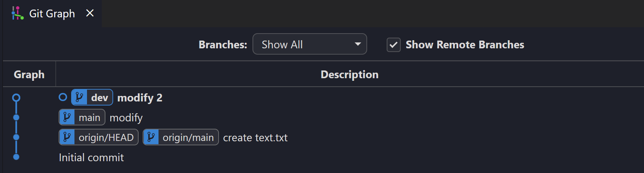644x173 pixels.
Task: Click the branch icon on main label
Action: coord(67,117)
